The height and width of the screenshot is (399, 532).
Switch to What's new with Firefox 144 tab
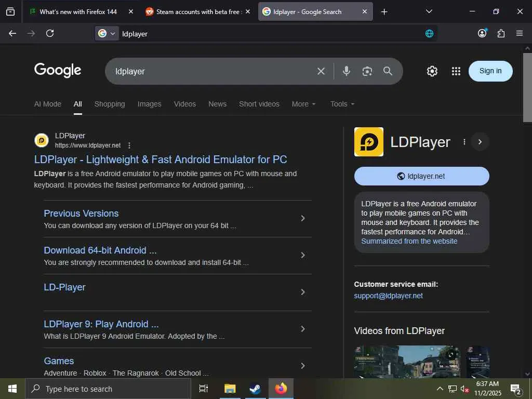click(78, 11)
